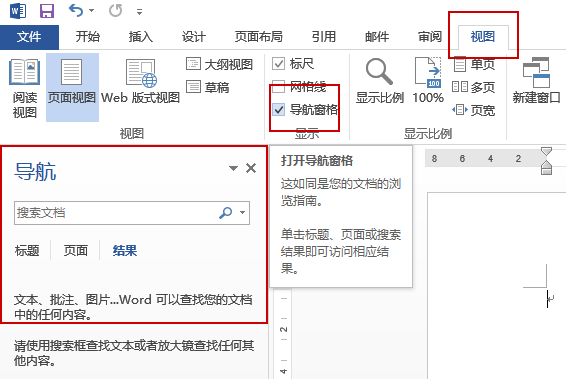Click the first-line indent marker on ruler
This screenshot has width=566, height=379.
point(547,152)
